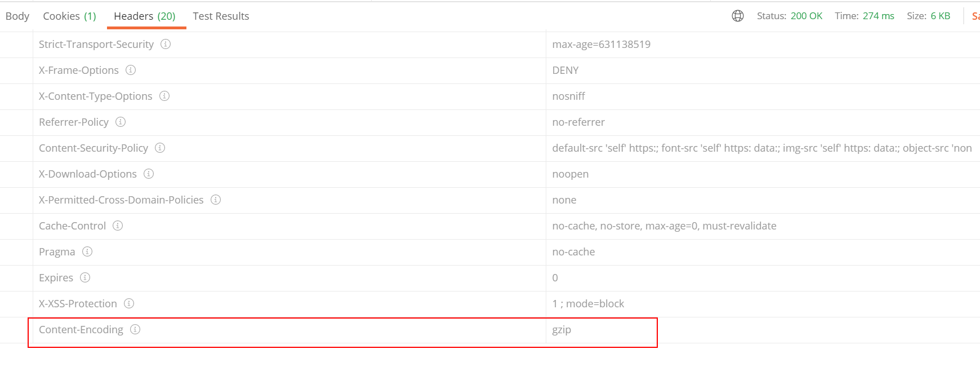Select the gzip value cell

click(x=562, y=330)
